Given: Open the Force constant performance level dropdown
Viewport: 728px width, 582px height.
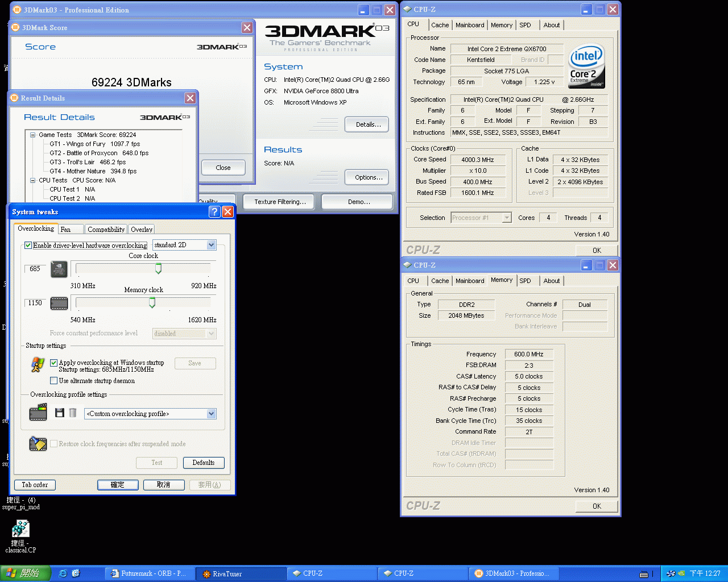Looking at the screenshot, I should [x=184, y=334].
